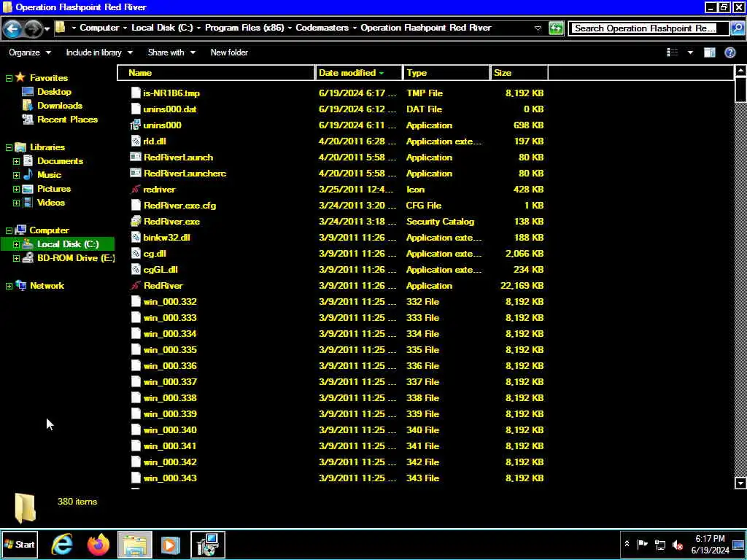Sort by the Type column header
The width and height of the screenshot is (747, 560).
click(x=446, y=73)
